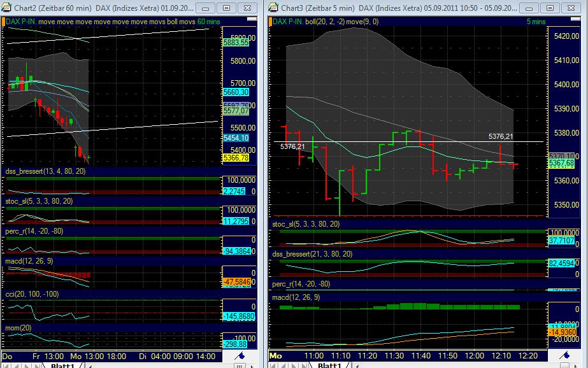Click the 11,2795 stochastic value
The image size is (588, 368).
[236, 222]
